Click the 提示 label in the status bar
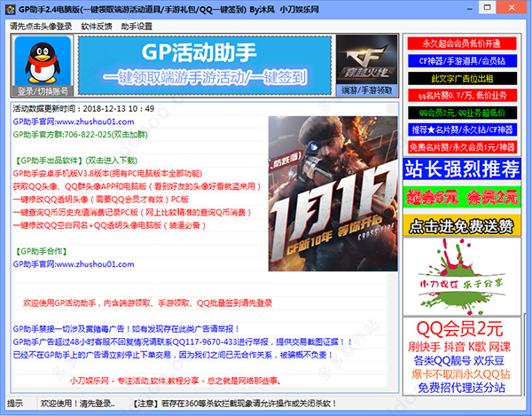The height and width of the screenshot is (416, 532). tap(15, 404)
